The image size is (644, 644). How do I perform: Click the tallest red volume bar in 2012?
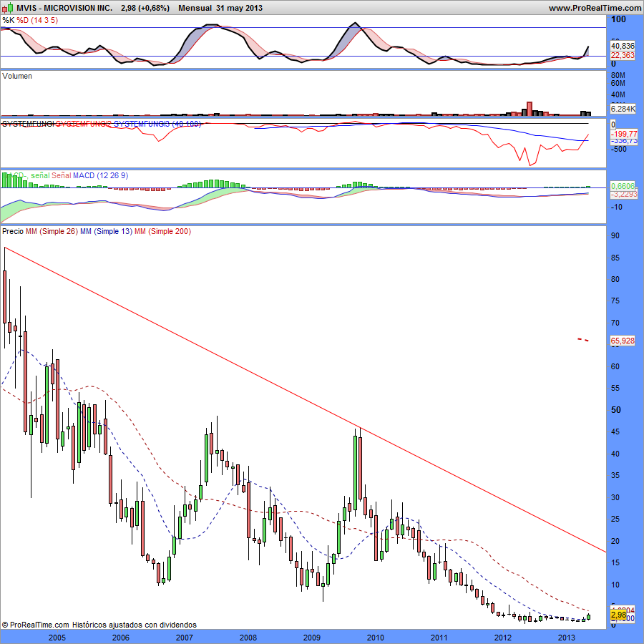click(x=530, y=109)
